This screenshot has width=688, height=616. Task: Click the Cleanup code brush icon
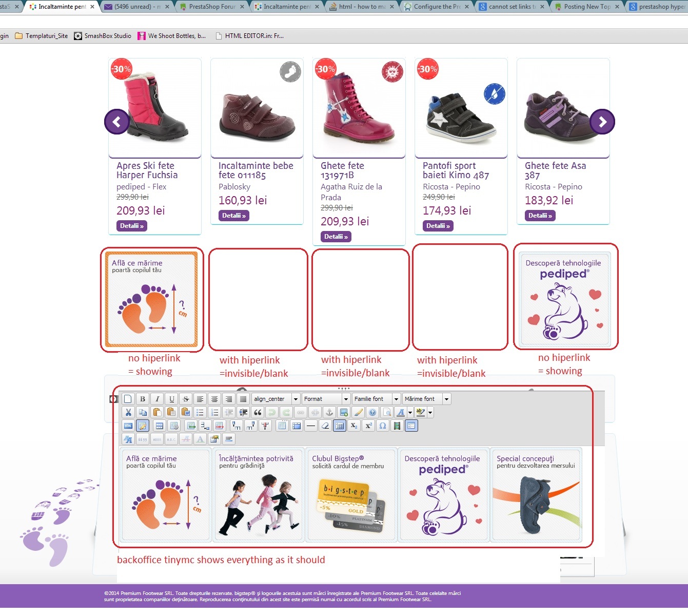pos(358,412)
